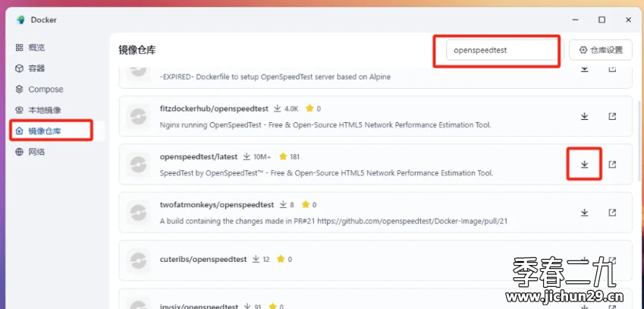
Task: Click the cuteribs/openspeedtest image avatar
Action: click(137, 260)
